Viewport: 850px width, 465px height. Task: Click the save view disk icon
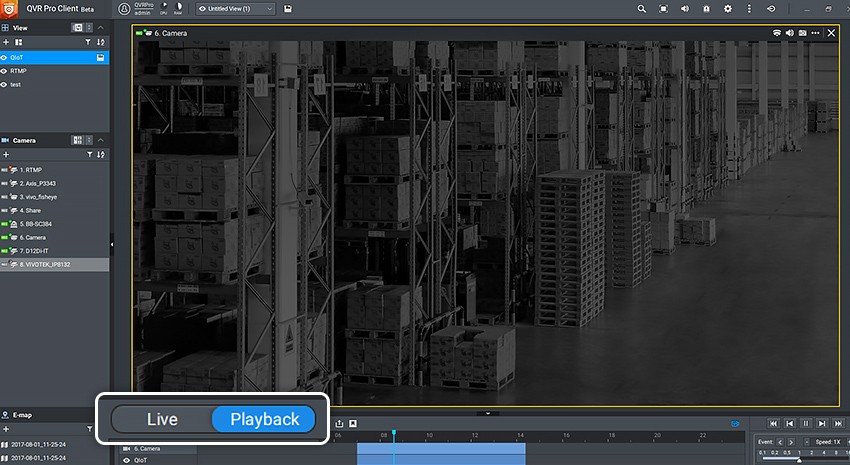(x=288, y=9)
